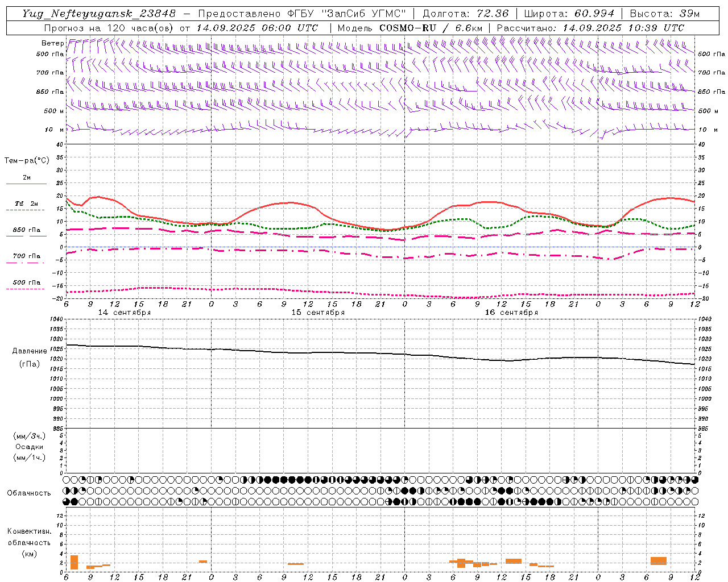Click the station title Yug_Nefteyugansk_23848
The width and height of the screenshot is (728, 582).
click(x=99, y=14)
